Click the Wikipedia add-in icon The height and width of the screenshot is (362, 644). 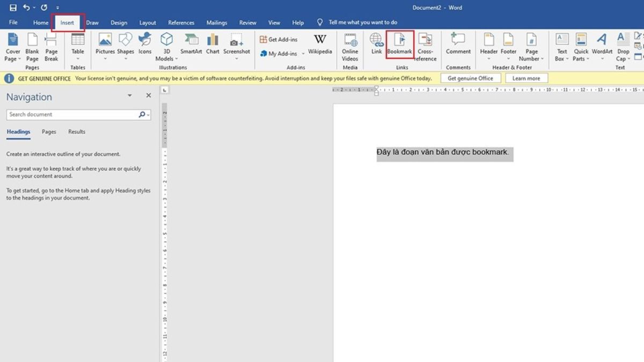(x=320, y=44)
